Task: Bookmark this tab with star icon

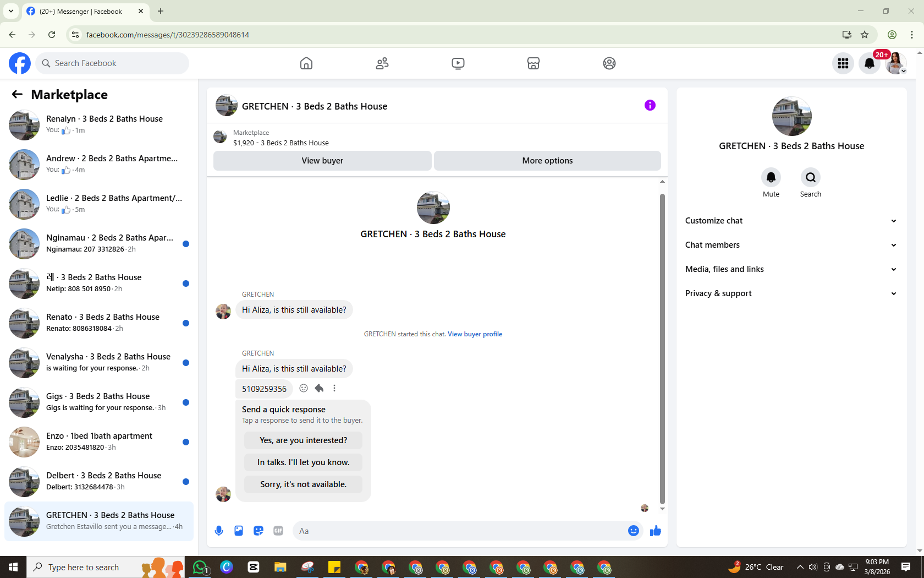Action: click(865, 35)
